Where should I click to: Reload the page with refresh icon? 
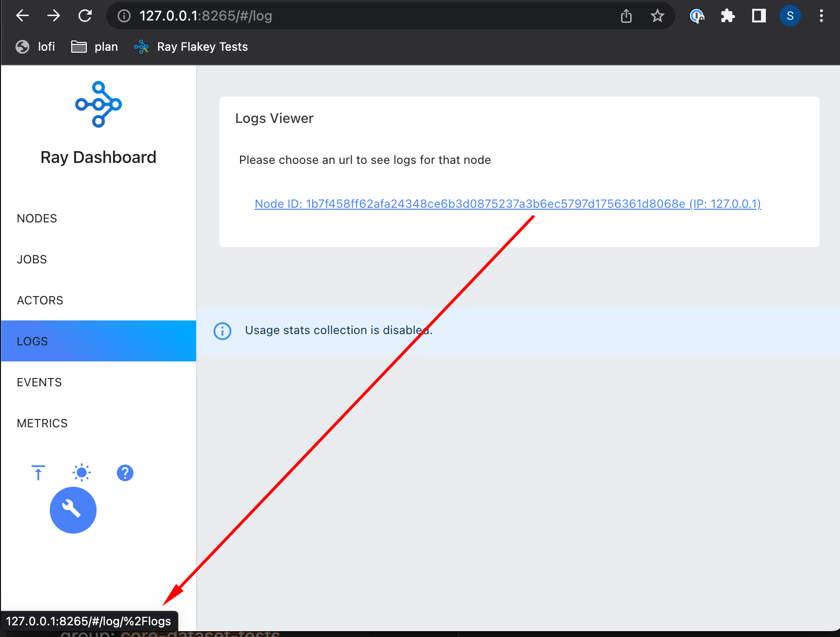[x=85, y=16]
